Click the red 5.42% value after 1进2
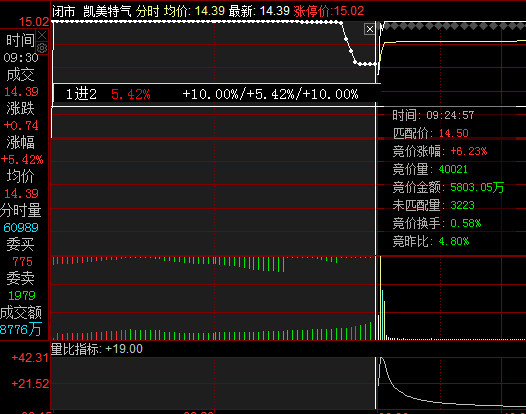The image size is (526, 414). pos(130,94)
